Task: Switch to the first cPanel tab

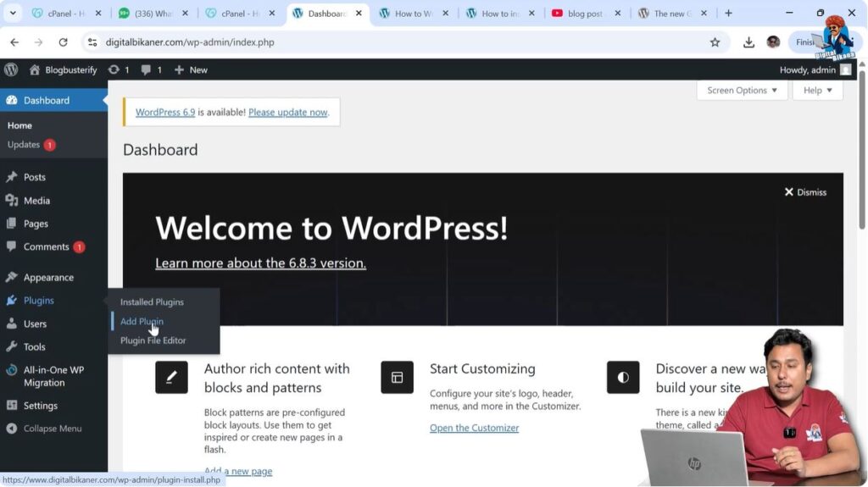Action: click(66, 14)
